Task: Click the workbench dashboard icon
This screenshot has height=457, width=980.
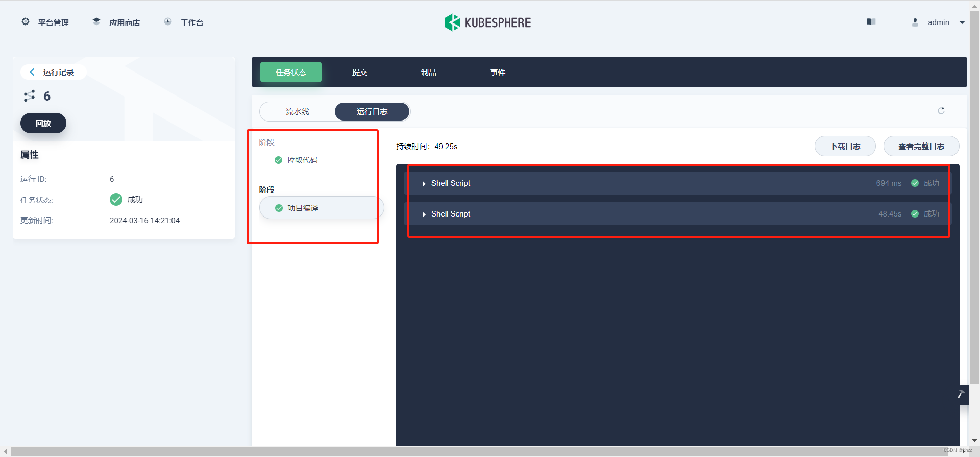Action: coord(168,21)
